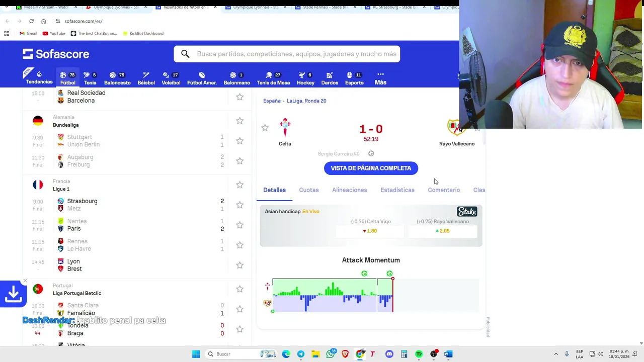Image resolution: width=644 pixels, height=362 pixels.
Task: Favorite the Rennes vs Le Havre match
Action: pyautogui.click(x=239, y=245)
